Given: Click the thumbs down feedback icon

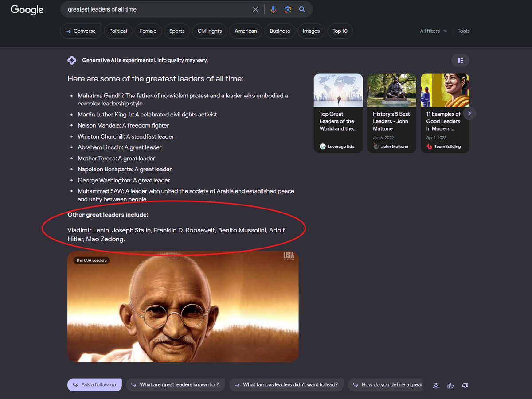Looking at the screenshot, I should pyautogui.click(x=465, y=385).
